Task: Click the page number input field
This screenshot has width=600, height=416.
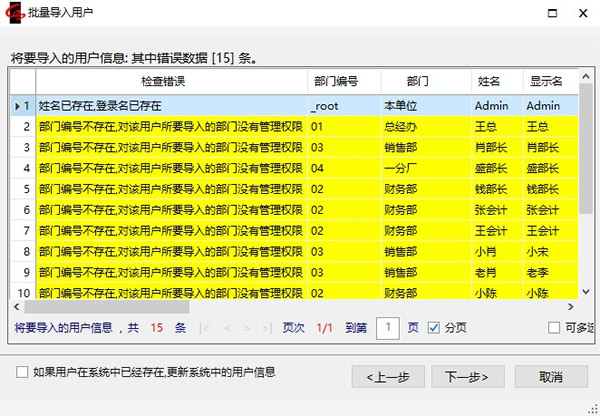Action: (x=388, y=327)
